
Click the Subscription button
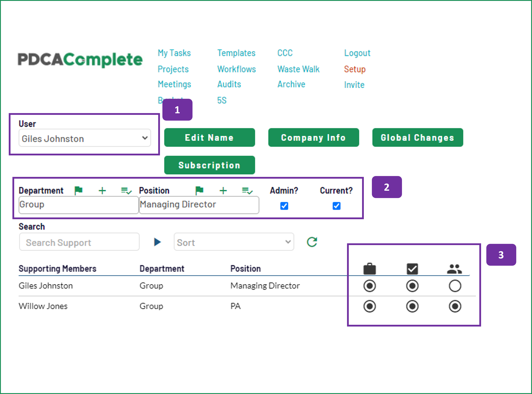pos(209,165)
